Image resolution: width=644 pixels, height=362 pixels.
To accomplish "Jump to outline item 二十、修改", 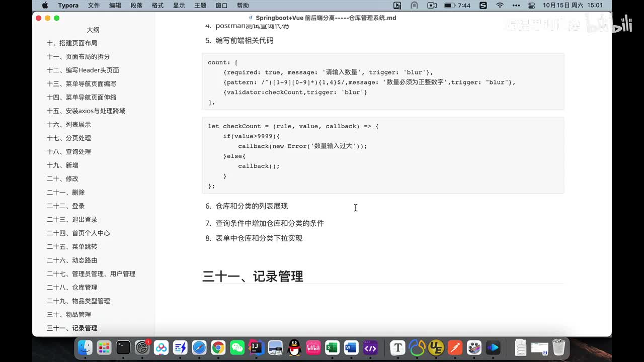I will coord(62,179).
